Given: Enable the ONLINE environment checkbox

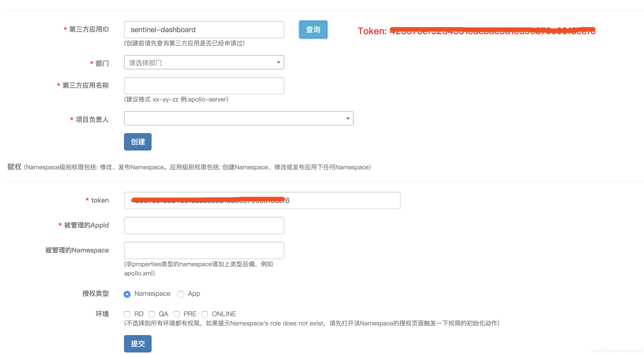Looking at the screenshot, I should pos(205,314).
